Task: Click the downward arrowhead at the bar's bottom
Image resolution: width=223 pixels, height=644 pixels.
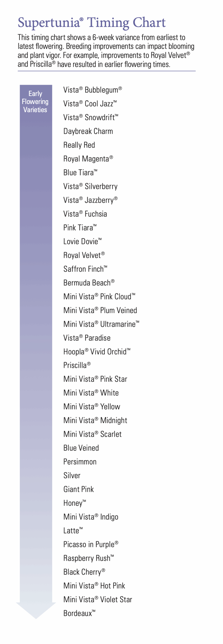Action: 36,610
